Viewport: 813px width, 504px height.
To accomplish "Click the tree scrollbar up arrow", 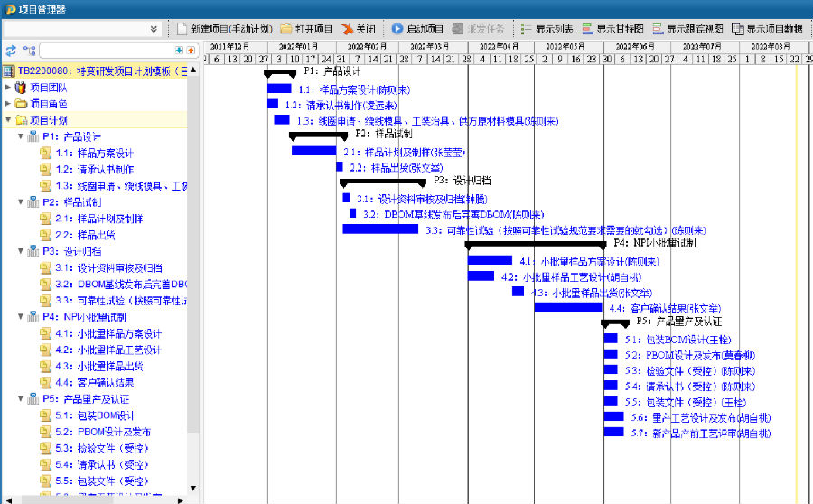I will (193, 70).
